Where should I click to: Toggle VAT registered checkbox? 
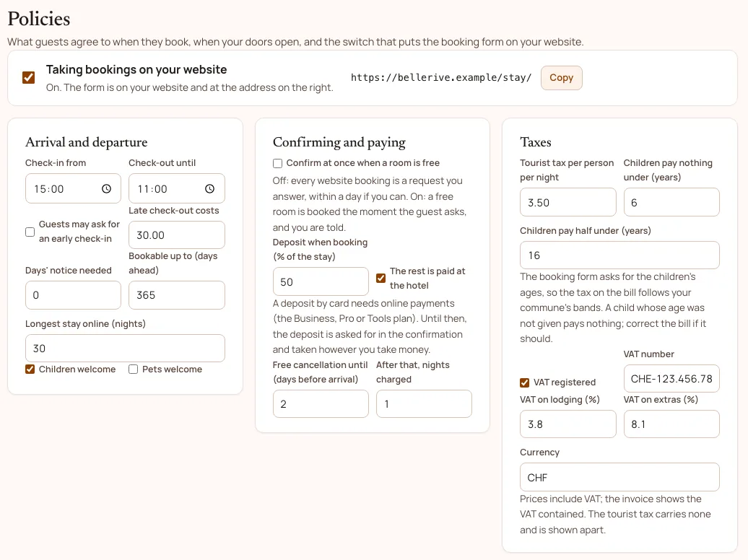pyautogui.click(x=525, y=382)
